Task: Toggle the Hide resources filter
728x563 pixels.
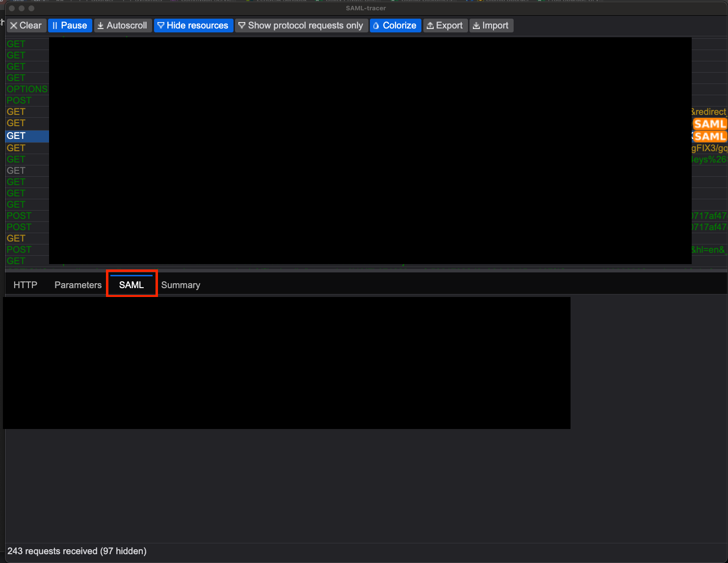Action: click(x=193, y=26)
